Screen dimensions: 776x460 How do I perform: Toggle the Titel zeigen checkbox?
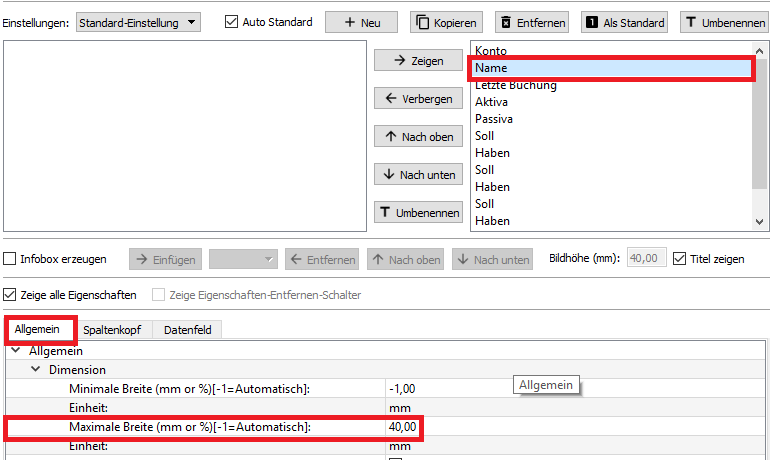click(x=680, y=259)
